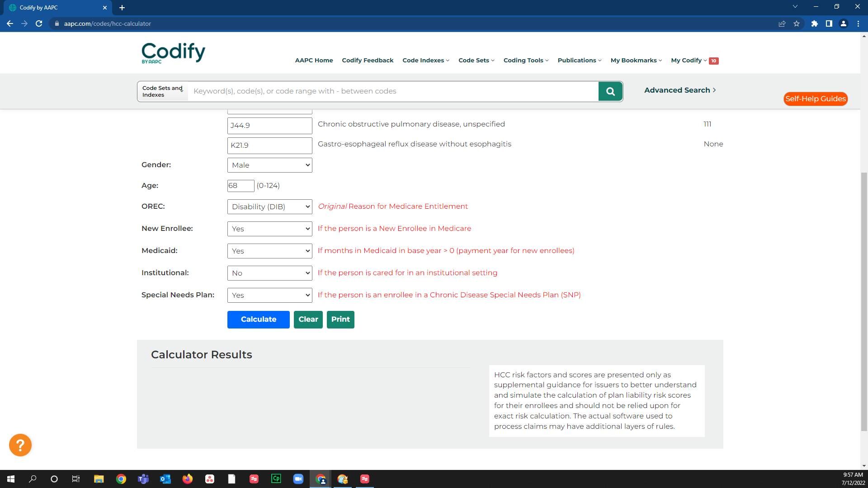
Task: Click the Codify by AAPC logo
Action: [173, 53]
